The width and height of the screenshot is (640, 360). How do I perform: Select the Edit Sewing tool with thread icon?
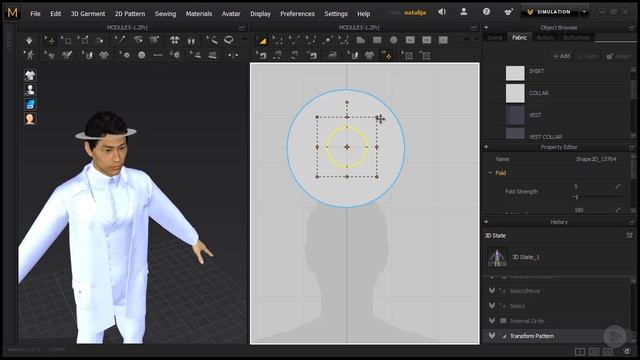click(x=213, y=40)
